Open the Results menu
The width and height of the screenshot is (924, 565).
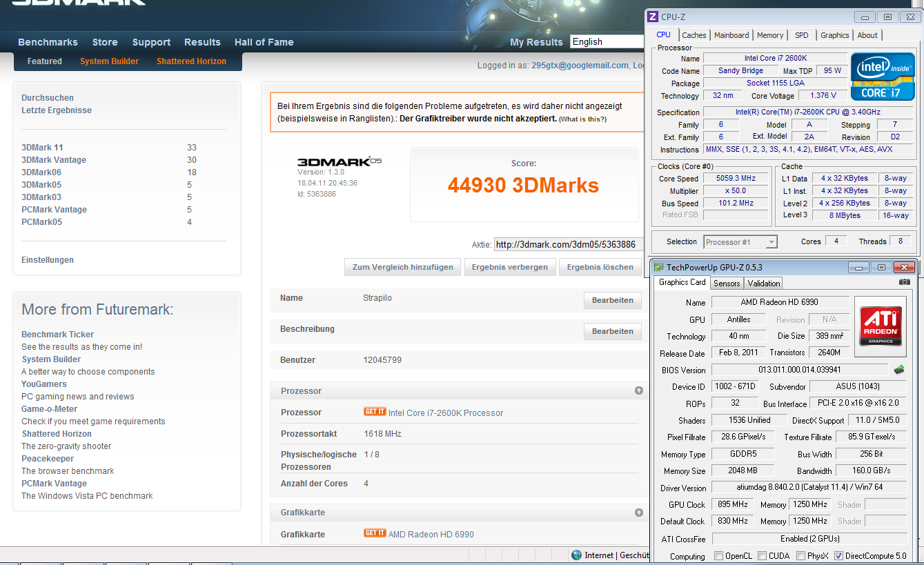pyautogui.click(x=202, y=42)
